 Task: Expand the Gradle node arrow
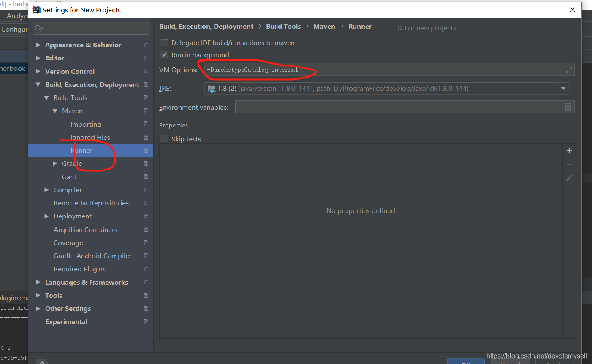click(x=55, y=163)
